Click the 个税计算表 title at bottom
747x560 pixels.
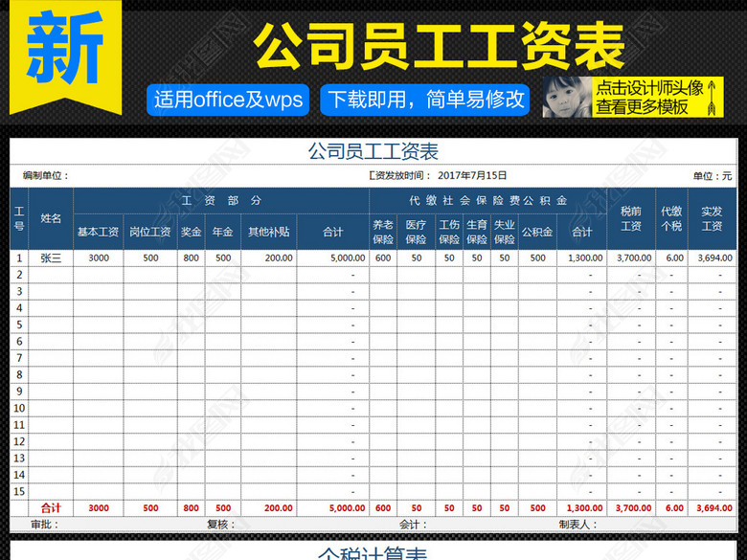coord(373,553)
